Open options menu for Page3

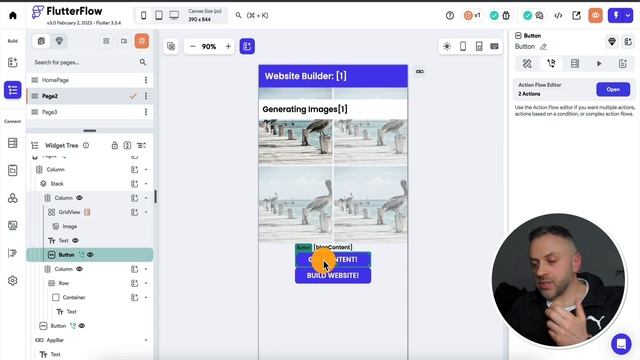point(146,112)
